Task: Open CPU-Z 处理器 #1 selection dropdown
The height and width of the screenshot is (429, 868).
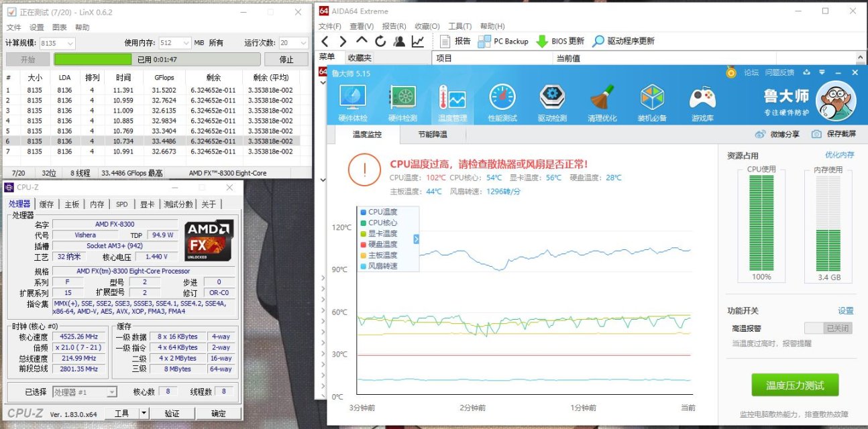Action: 85,391
